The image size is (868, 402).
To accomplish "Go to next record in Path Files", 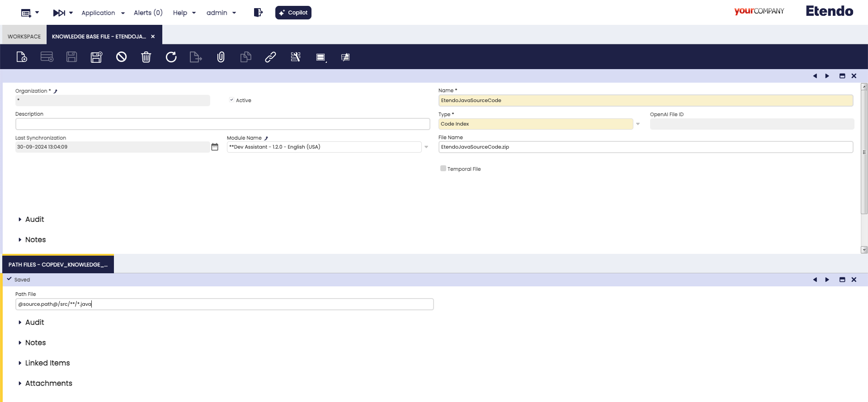I will coord(827,280).
